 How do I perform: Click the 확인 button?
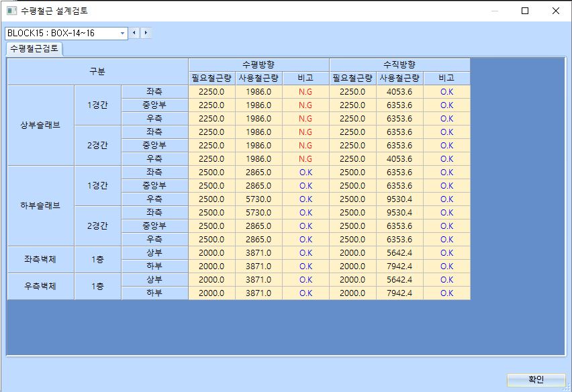(x=536, y=380)
